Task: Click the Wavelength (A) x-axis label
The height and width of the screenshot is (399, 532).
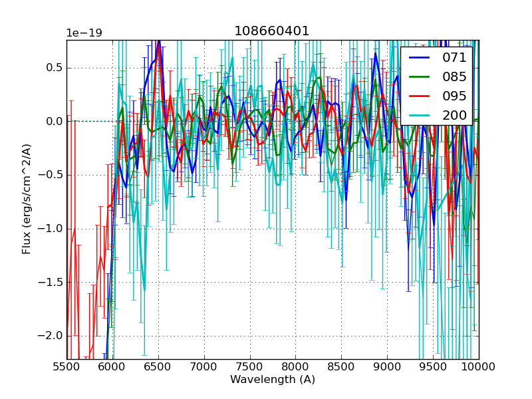Action: click(272, 380)
